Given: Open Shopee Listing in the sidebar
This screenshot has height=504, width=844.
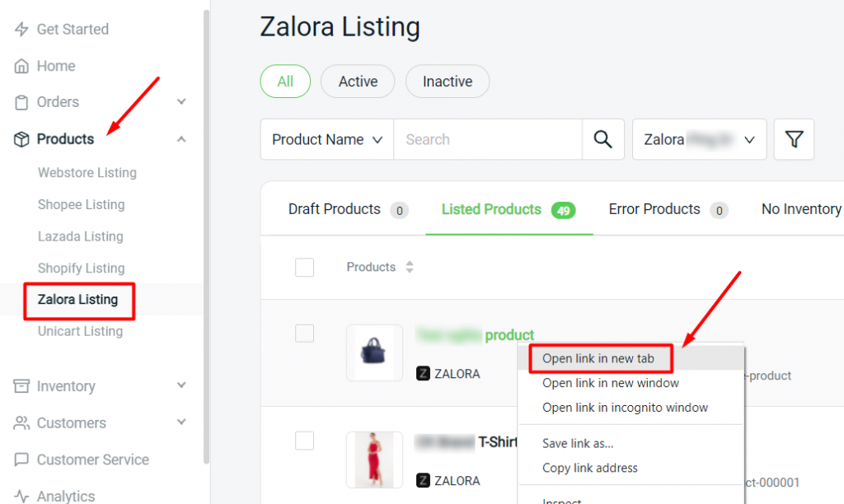Looking at the screenshot, I should (81, 204).
